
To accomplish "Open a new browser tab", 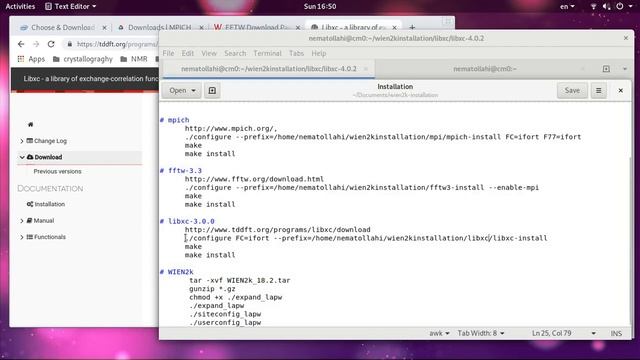I will (412, 27).
